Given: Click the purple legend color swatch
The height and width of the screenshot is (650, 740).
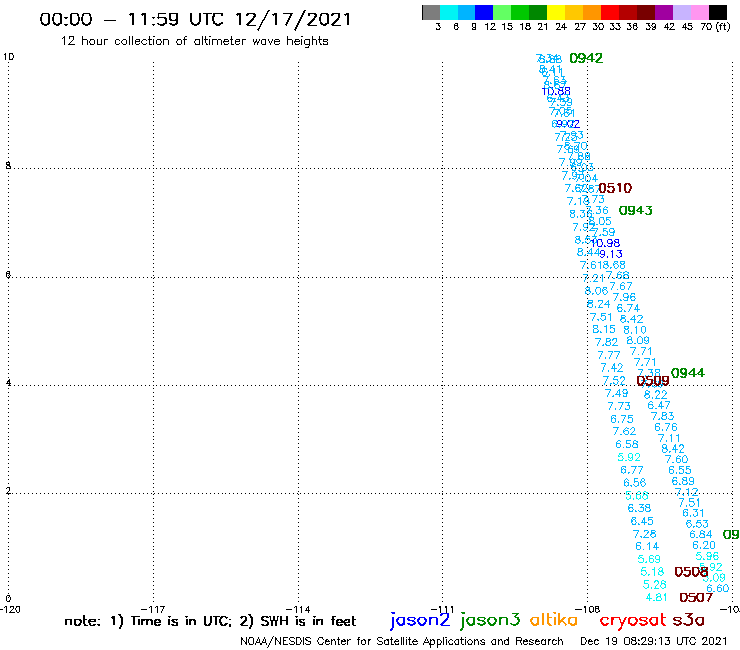Looking at the screenshot, I should click(x=663, y=12).
